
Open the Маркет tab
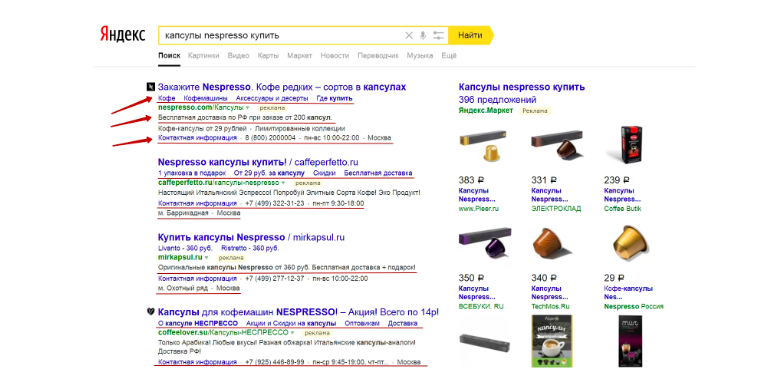[x=300, y=56]
